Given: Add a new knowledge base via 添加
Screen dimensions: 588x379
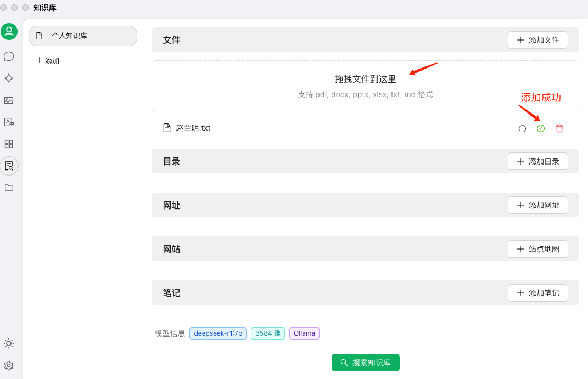Looking at the screenshot, I should tap(48, 61).
